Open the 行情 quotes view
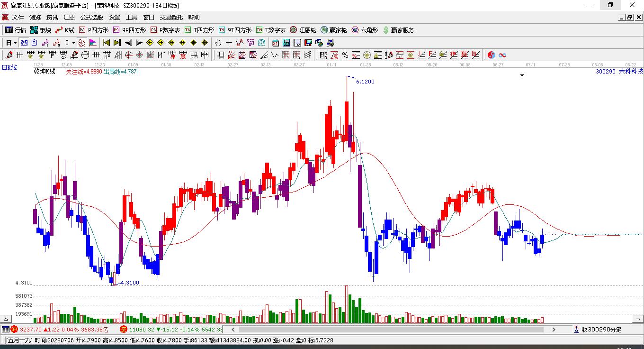Screen dimensions: 644x349 click(16, 30)
